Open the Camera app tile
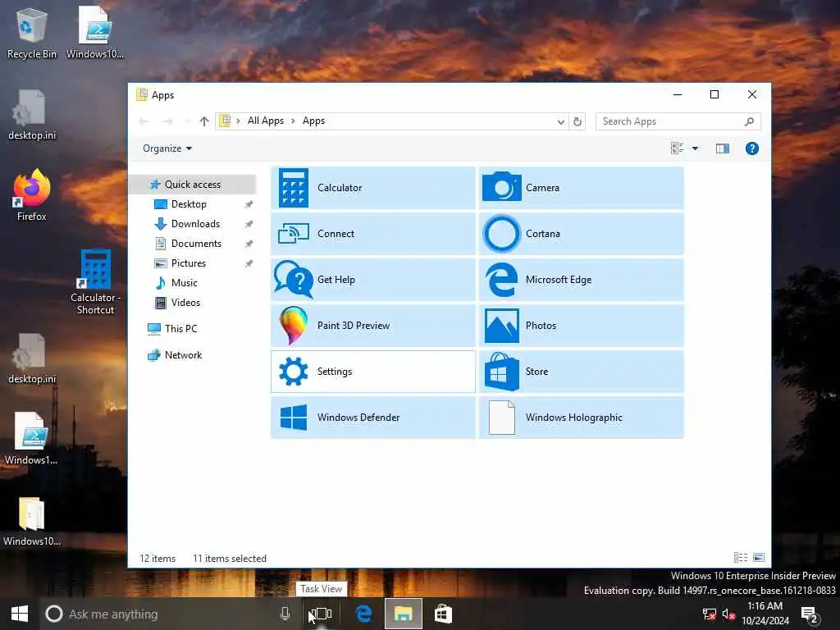This screenshot has width=840, height=630. point(582,188)
